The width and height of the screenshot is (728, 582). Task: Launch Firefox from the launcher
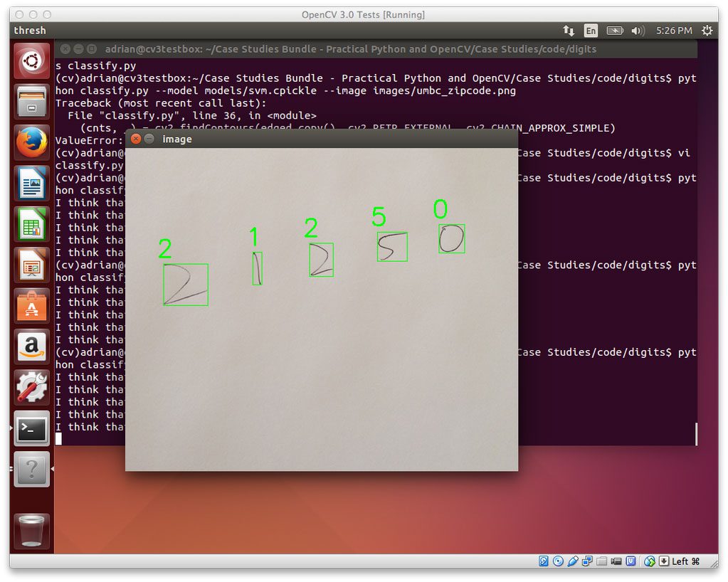coord(31,142)
